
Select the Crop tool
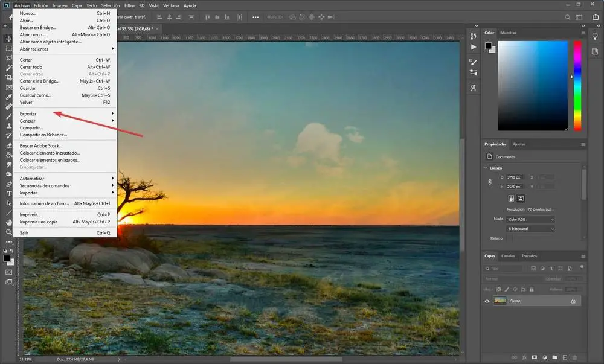(x=8, y=77)
